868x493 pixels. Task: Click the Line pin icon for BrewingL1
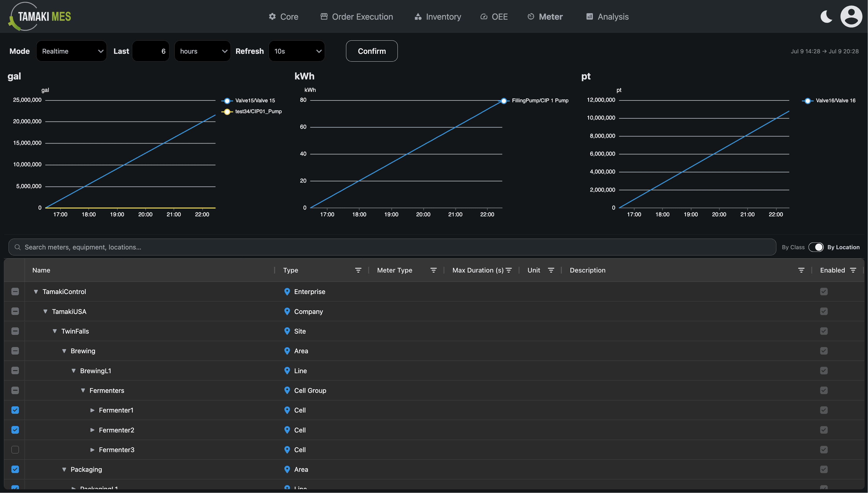(x=287, y=371)
